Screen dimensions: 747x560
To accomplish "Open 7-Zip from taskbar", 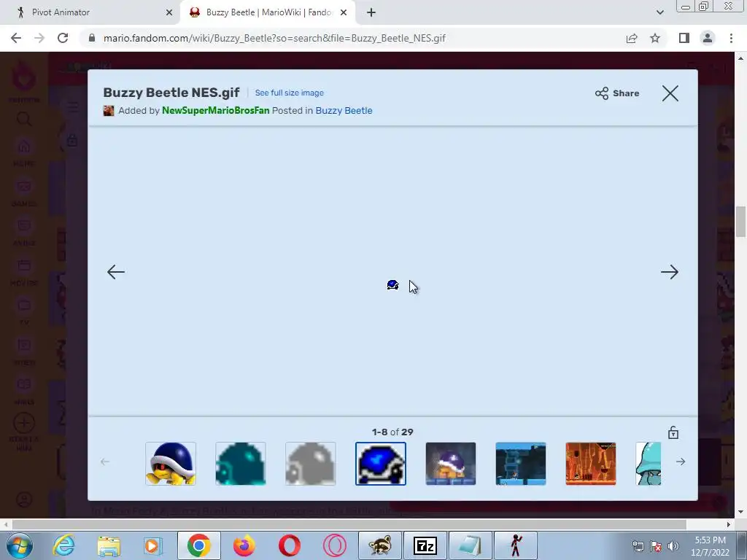I will pyautogui.click(x=425, y=545).
